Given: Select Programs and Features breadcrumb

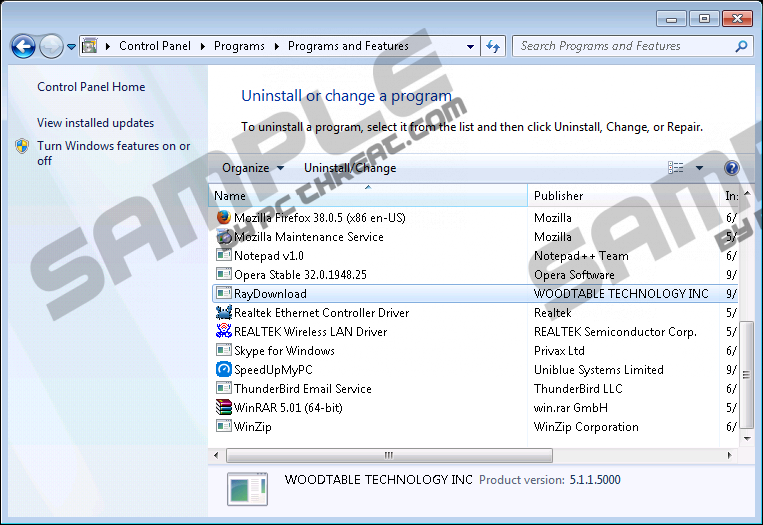Looking at the screenshot, I should (x=348, y=46).
